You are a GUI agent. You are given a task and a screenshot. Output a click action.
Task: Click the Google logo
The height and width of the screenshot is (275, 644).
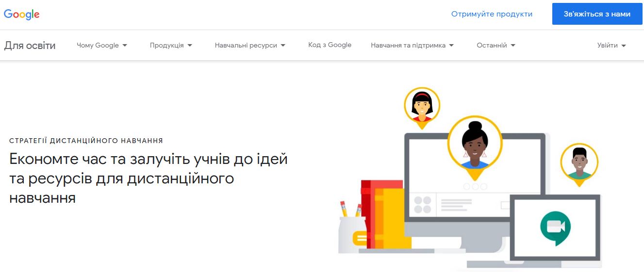pyautogui.click(x=22, y=14)
